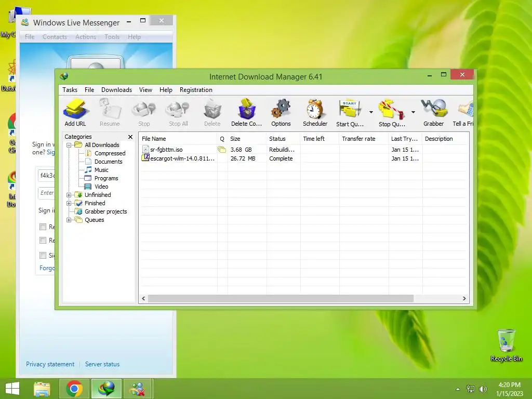Sort by Size column header
The height and width of the screenshot is (399, 532).
(247, 139)
